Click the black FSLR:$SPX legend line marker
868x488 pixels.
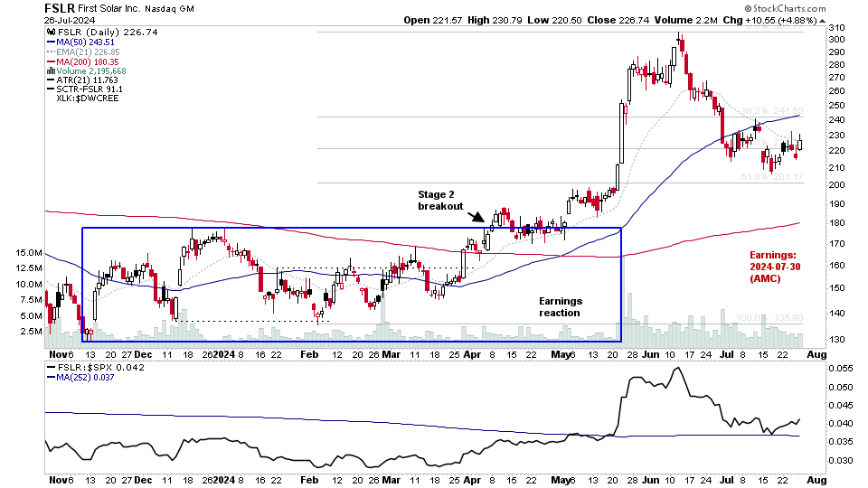[x=51, y=368]
